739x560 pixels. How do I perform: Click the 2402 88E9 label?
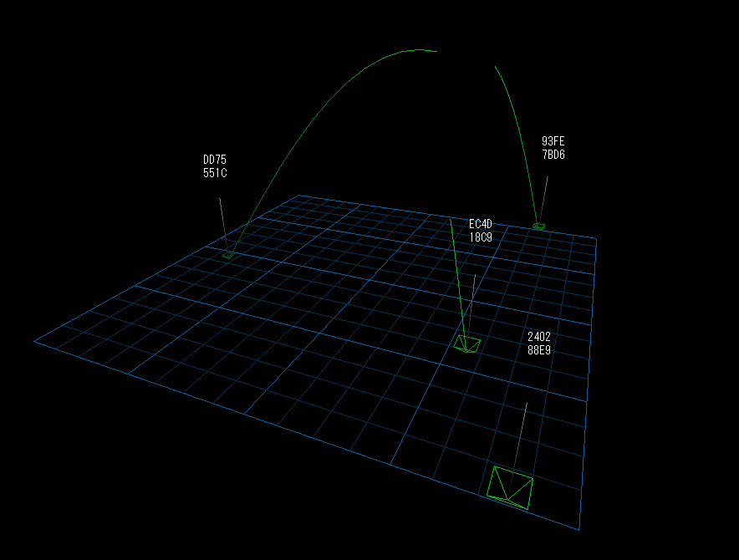tap(539, 344)
